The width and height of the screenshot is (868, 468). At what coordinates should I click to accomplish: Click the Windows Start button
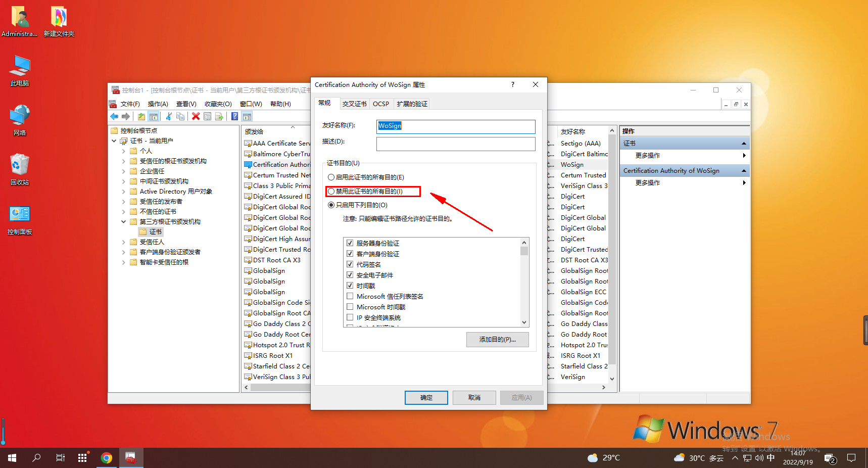pyautogui.click(x=12, y=458)
